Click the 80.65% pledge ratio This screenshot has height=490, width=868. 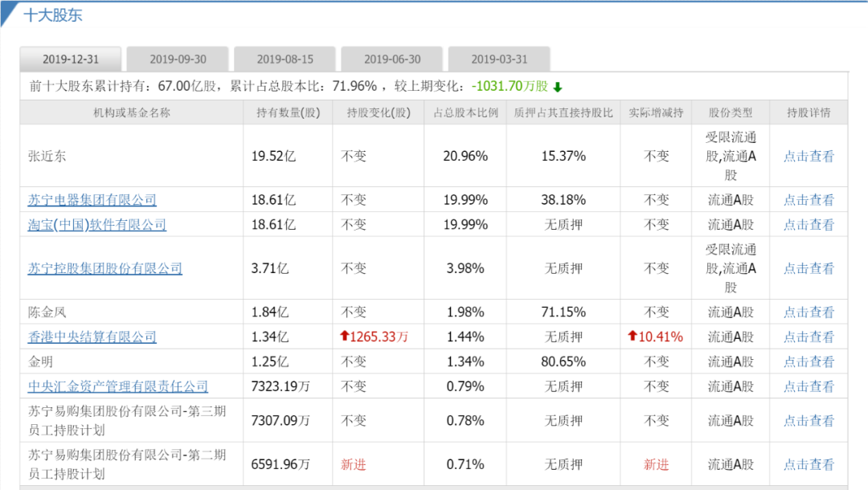pos(563,361)
